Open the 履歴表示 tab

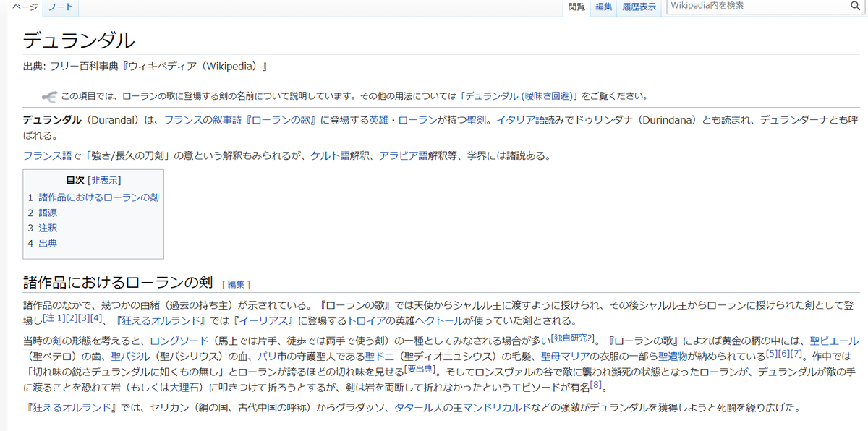click(639, 7)
